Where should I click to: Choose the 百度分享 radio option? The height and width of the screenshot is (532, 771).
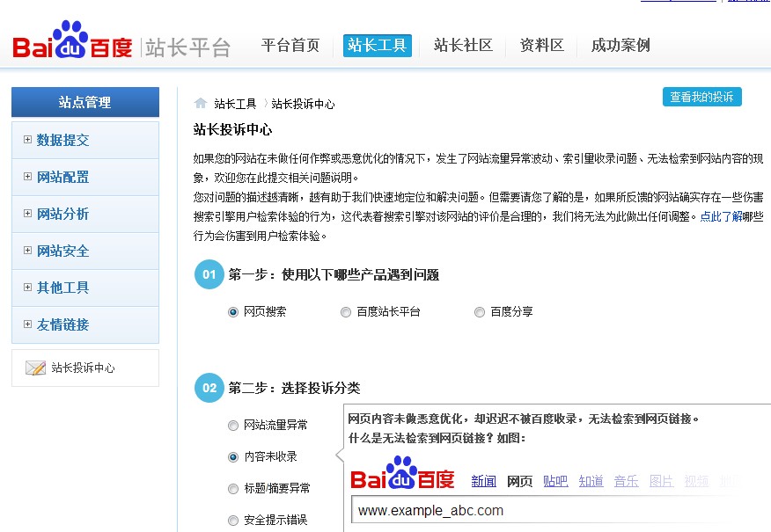480,312
